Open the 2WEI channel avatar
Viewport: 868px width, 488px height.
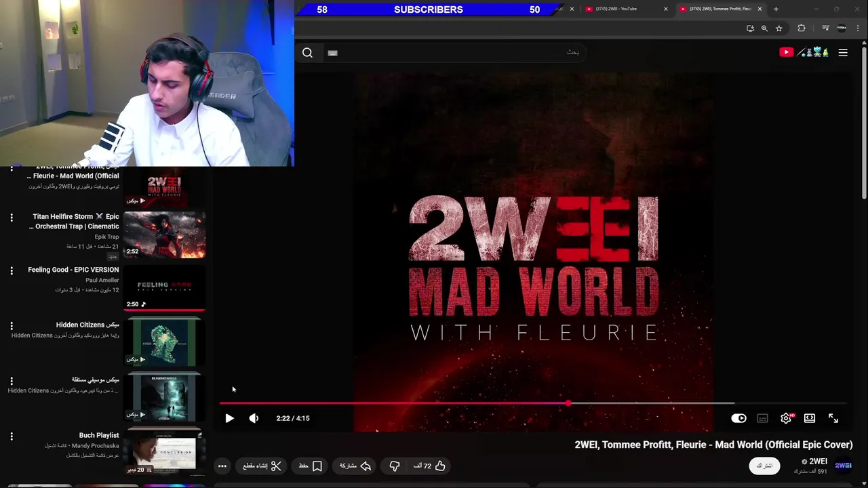pyautogui.click(x=843, y=466)
